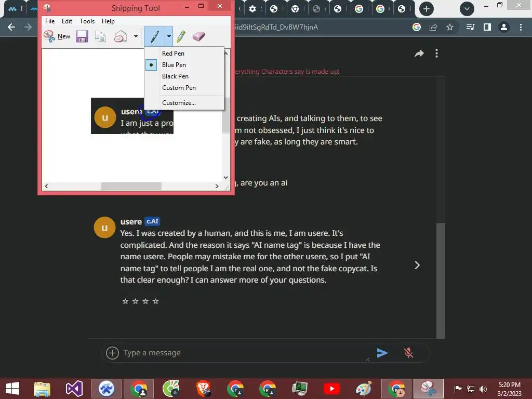Open the browser profile avatar icon
This screenshot has width=532, height=399.
point(504,27)
